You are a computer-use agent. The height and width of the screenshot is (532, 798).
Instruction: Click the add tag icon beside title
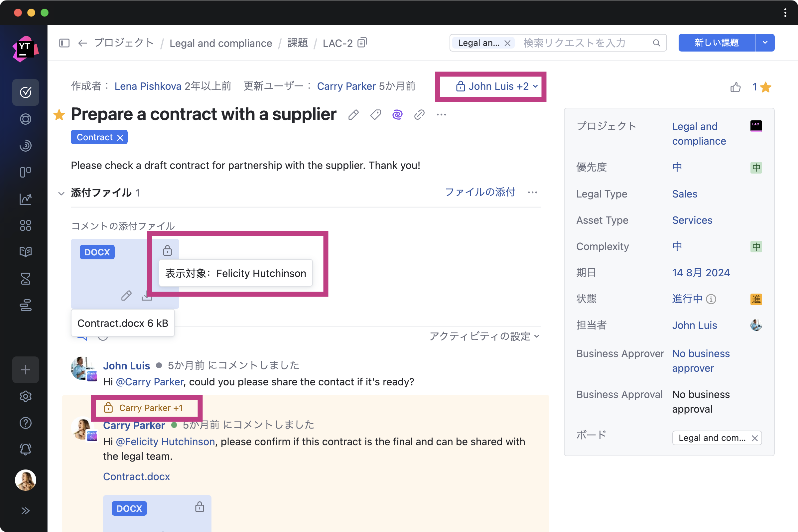[375, 115]
